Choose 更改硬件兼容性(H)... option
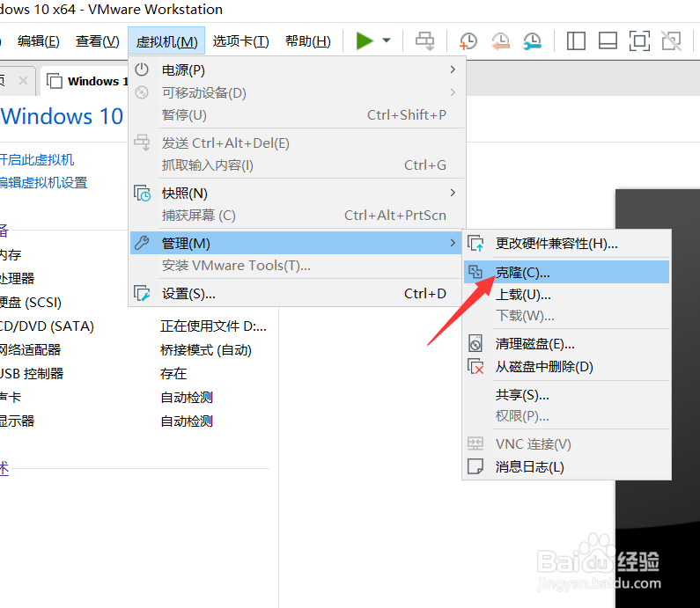Image resolution: width=700 pixels, height=608 pixels. pyautogui.click(x=566, y=244)
